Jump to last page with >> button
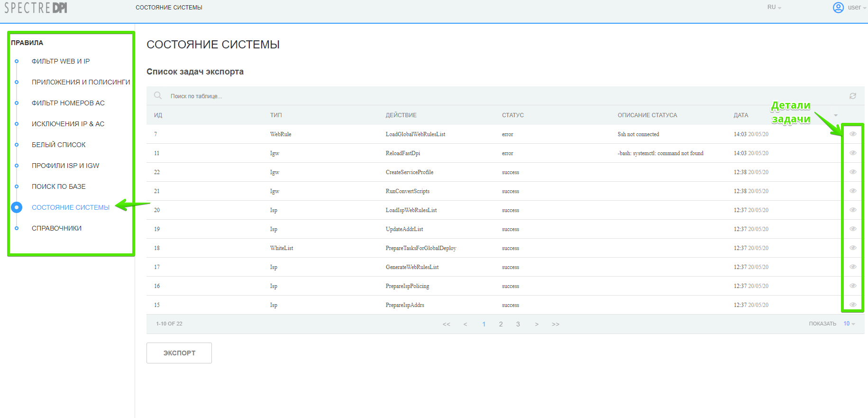Viewport: 868px width, 418px height. coord(555,324)
